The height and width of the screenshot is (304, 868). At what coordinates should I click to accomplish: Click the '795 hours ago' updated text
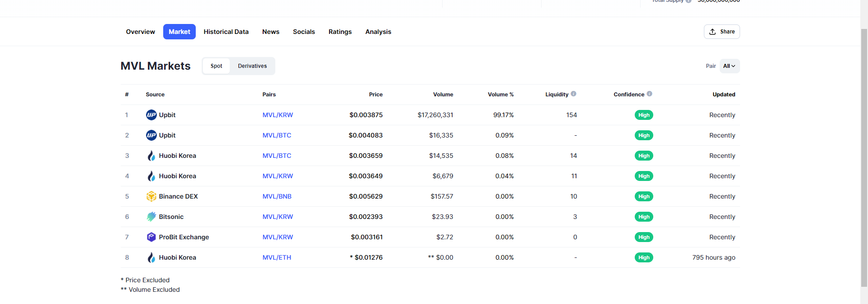(x=713, y=257)
